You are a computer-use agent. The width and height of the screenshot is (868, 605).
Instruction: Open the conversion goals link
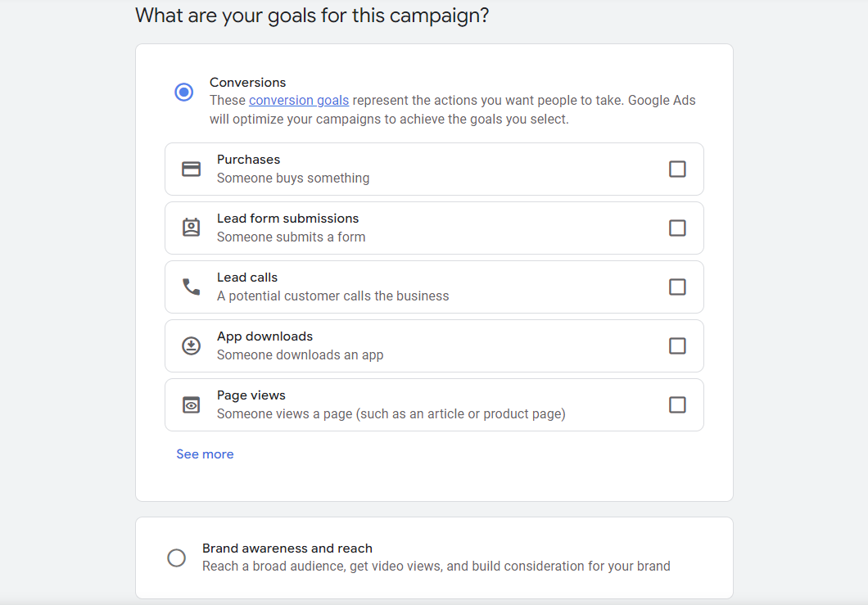click(x=299, y=101)
